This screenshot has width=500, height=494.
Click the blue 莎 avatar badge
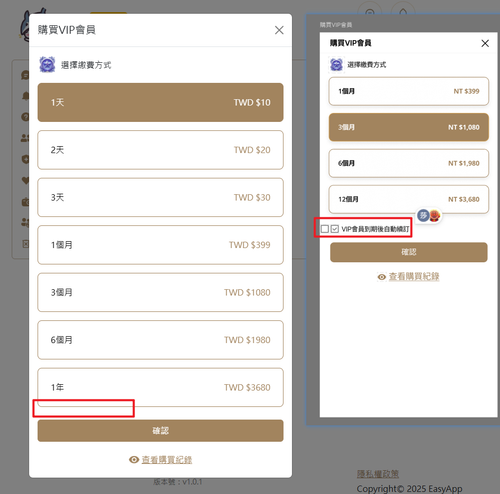(x=423, y=215)
